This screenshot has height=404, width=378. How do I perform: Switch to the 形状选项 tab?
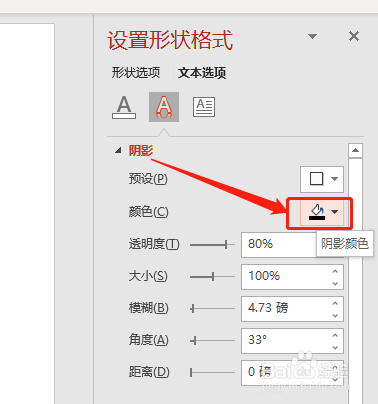coord(136,72)
